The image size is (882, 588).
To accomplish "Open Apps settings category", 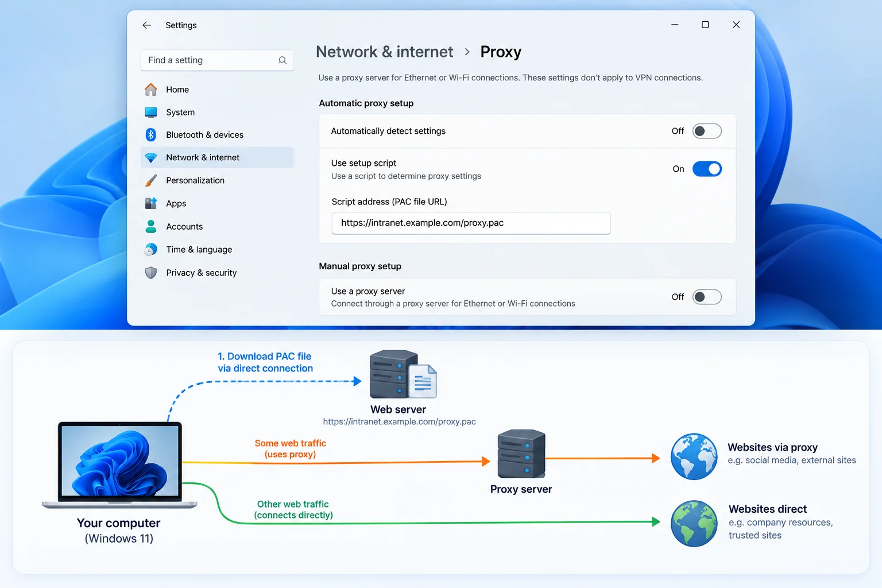I will coord(217,203).
